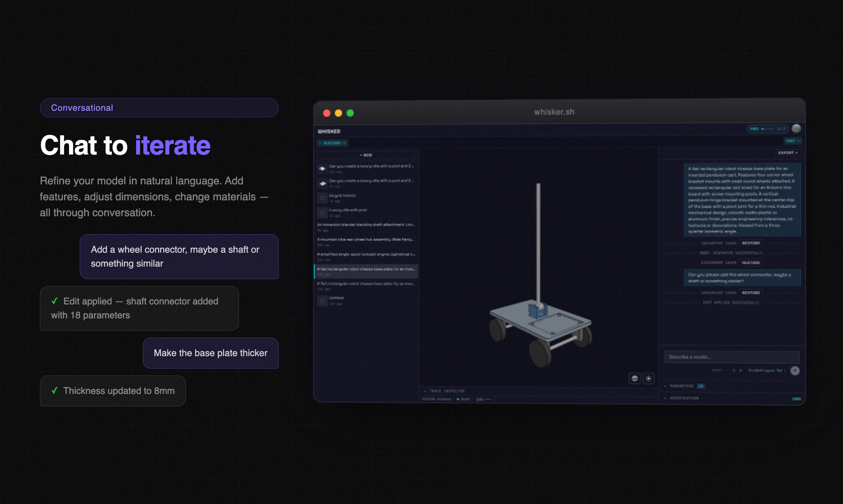Click the Free plan usage bar
The height and width of the screenshot is (504, 843).
[768, 129]
